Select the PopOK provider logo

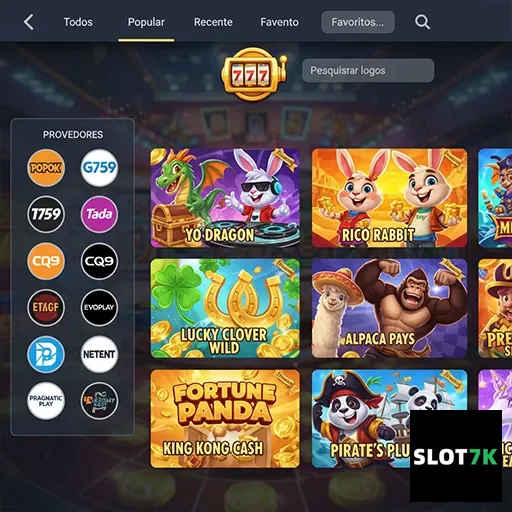pos(46,168)
